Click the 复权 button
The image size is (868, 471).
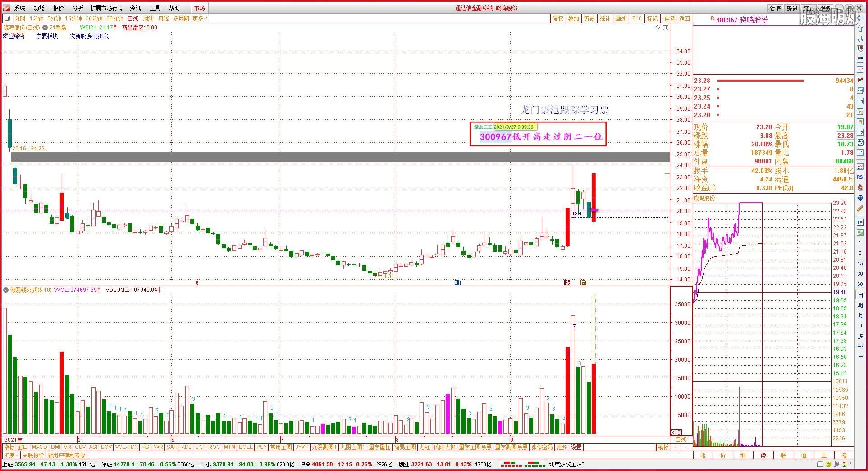click(558, 18)
